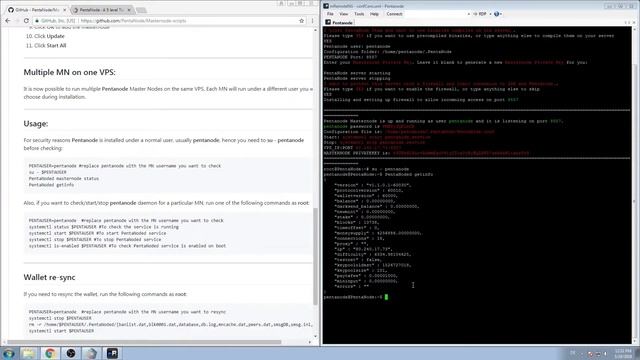Click the 'systemctl is-enabled $PENTAUSER' code line

[127, 246]
